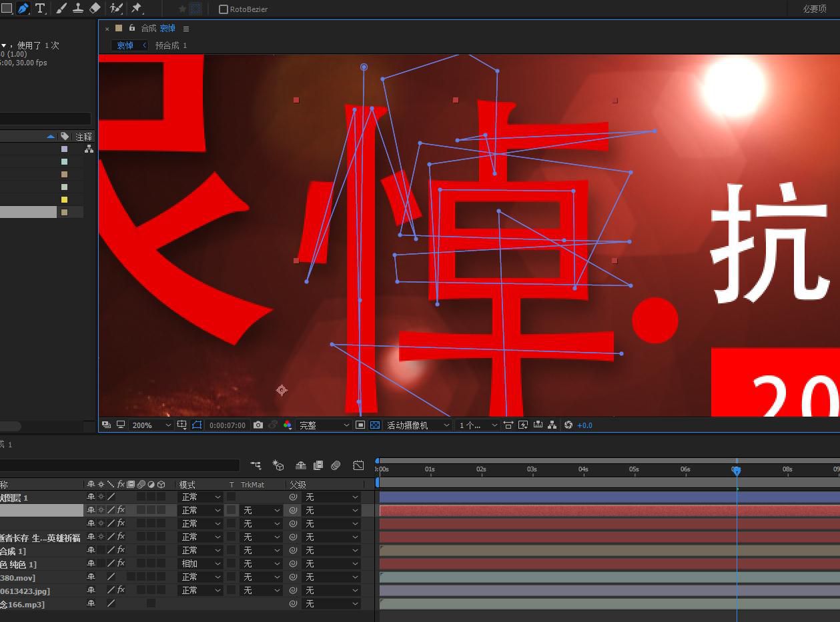Click the 必要项 workspace label

click(814, 9)
